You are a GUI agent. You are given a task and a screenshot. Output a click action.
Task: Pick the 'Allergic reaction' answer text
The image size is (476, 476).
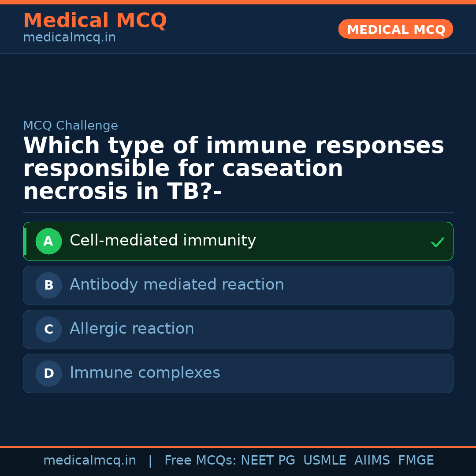132,329
